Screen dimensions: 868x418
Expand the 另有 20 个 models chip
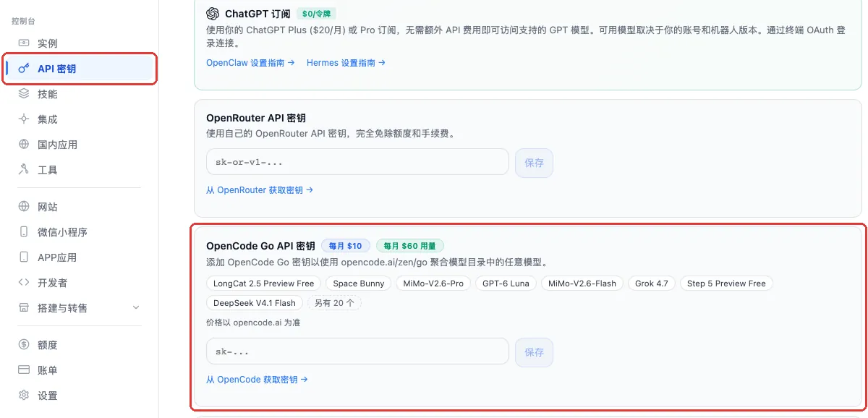click(334, 303)
